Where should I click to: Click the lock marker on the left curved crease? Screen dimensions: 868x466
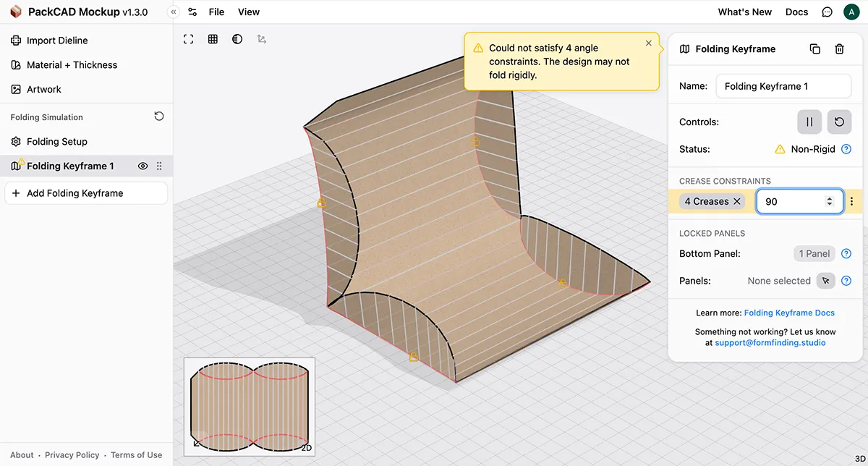pyautogui.click(x=321, y=203)
